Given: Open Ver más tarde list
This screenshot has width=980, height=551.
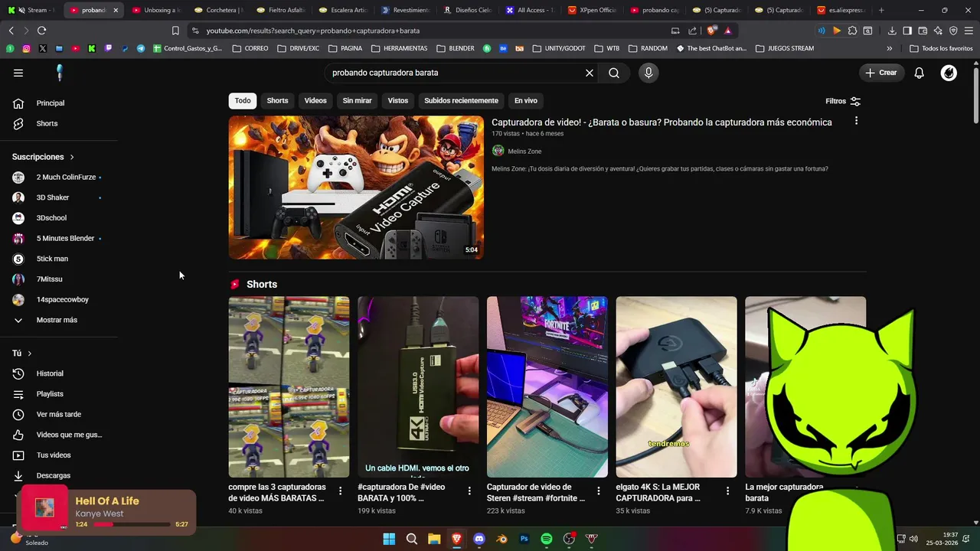Looking at the screenshot, I should (x=58, y=414).
